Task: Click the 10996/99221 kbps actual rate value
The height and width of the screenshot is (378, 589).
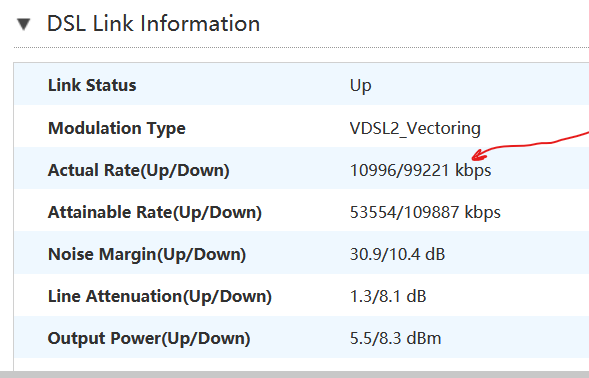Action: 420,170
